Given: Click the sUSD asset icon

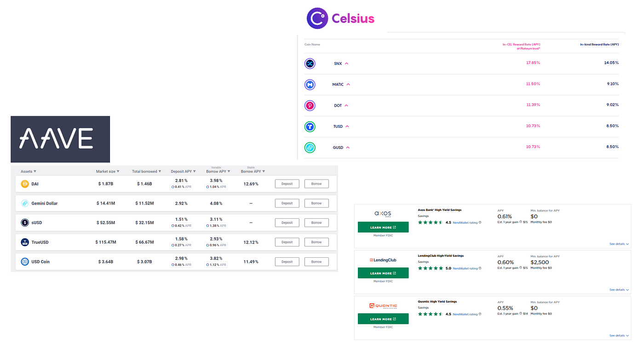Looking at the screenshot, I should pyautogui.click(x=25, y=223).
